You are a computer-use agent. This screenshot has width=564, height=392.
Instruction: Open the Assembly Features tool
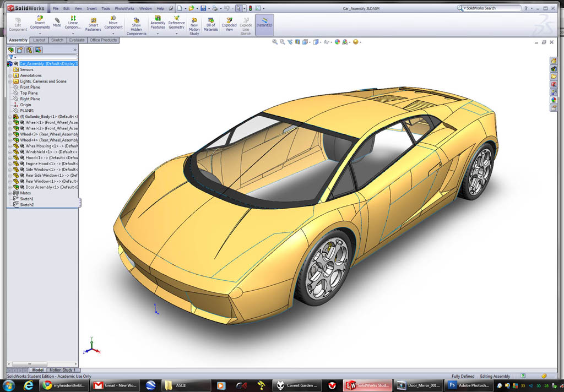click(158, 22)
